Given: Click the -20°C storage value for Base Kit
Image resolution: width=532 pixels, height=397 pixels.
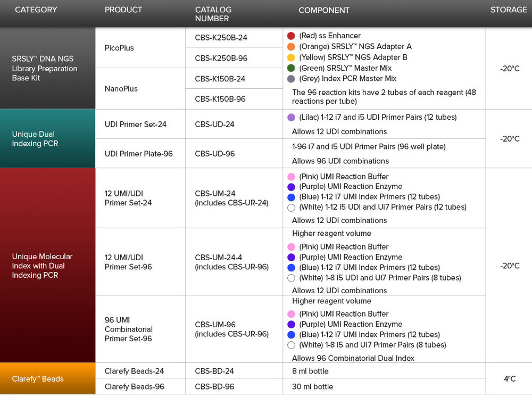Looking at the screenshot, I should [510, 69].
